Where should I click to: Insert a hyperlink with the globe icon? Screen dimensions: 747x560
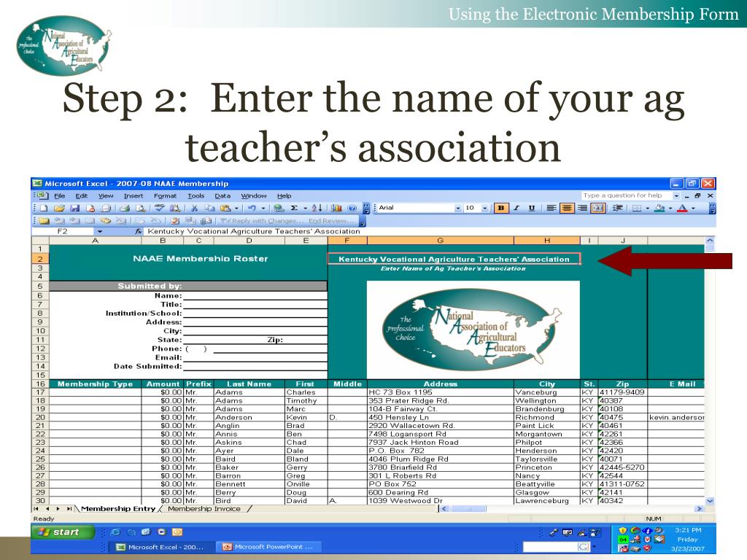pyautogui.click(x=279, y=208)
